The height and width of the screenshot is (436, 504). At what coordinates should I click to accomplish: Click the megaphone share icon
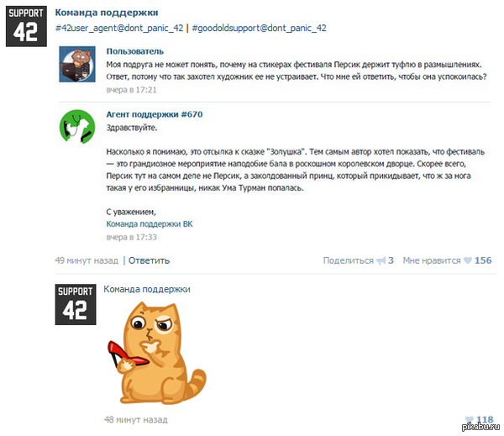(x=381, y=260)
